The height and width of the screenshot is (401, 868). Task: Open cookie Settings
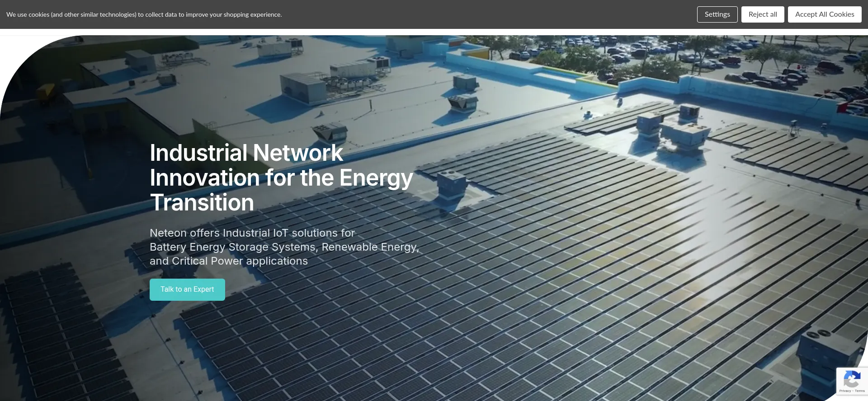click(x=717, y=14)
